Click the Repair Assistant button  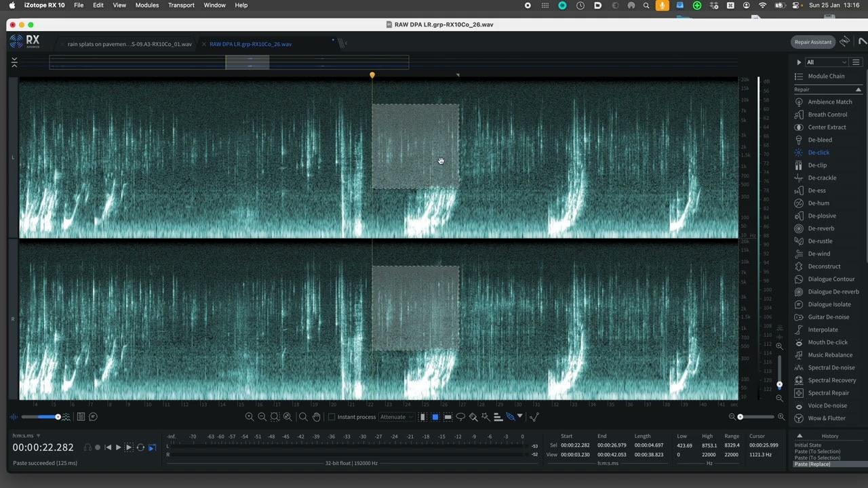(812, 42)
